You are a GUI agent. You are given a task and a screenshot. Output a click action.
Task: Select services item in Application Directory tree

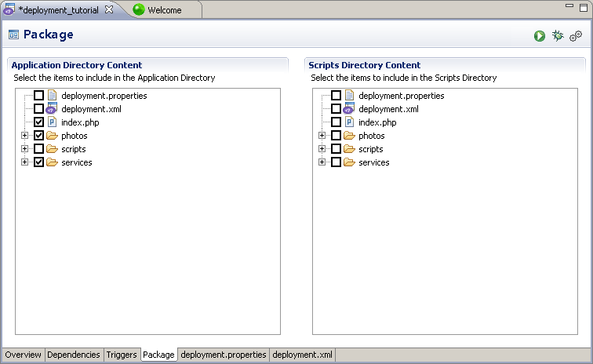point(77,162)
